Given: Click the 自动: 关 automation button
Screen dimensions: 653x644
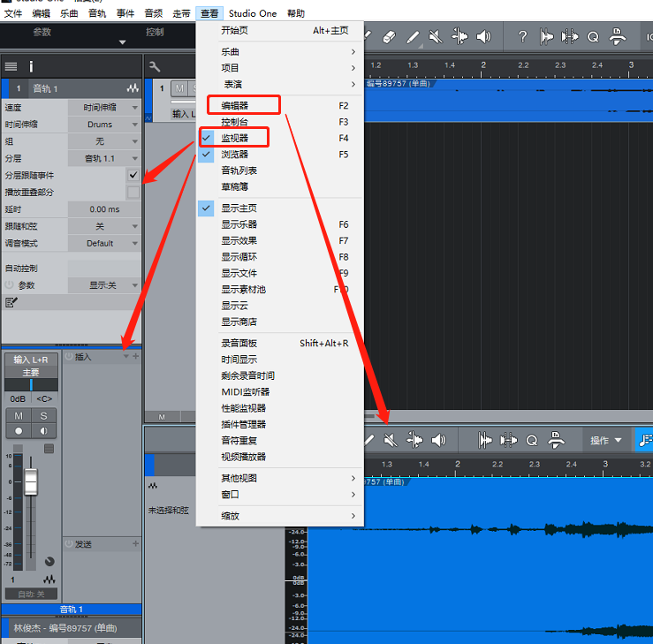Looking at the screenshot, I should click(31, 594).
